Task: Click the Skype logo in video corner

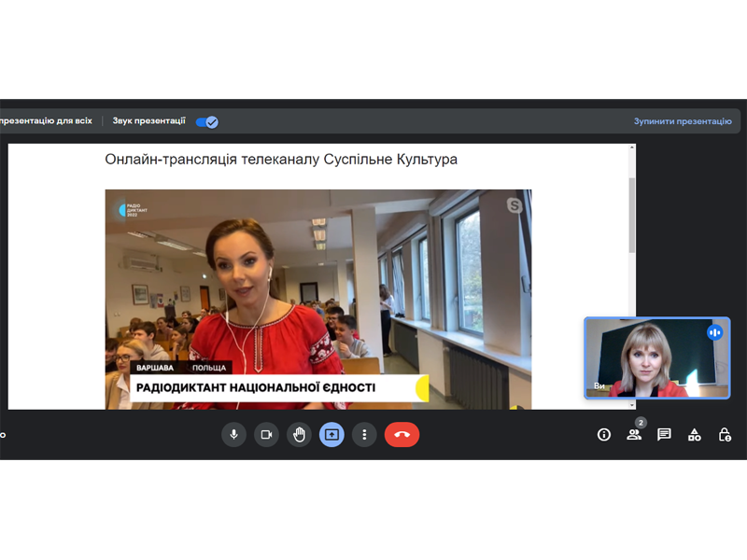Action: click(x=514, y=205)
